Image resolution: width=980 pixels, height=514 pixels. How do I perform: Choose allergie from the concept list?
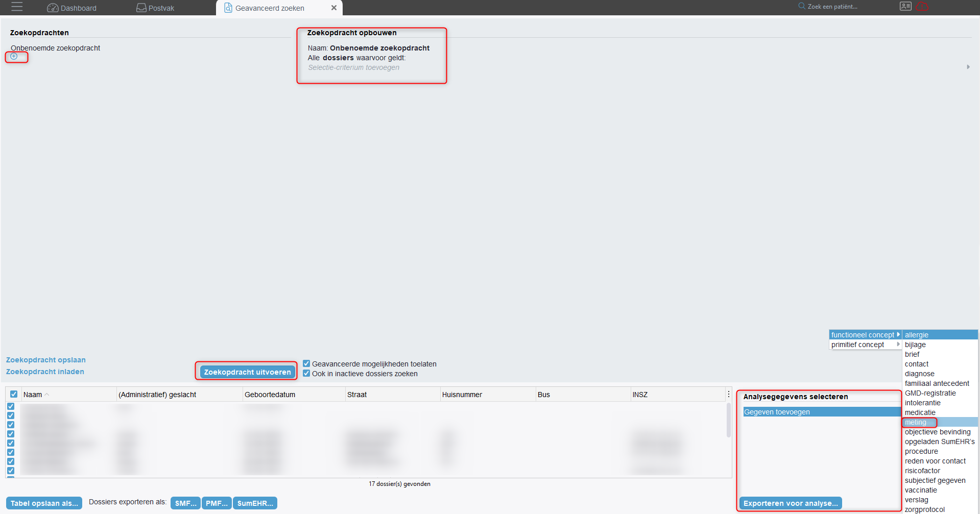(x=940, y=335)
